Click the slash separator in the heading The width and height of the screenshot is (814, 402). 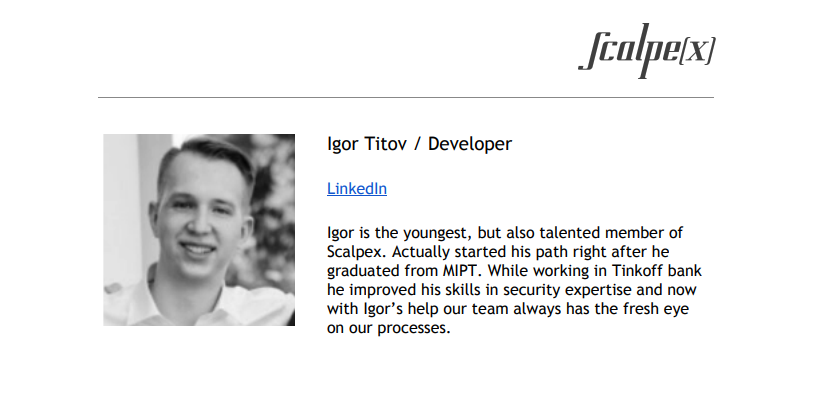(x=417, y=144)
